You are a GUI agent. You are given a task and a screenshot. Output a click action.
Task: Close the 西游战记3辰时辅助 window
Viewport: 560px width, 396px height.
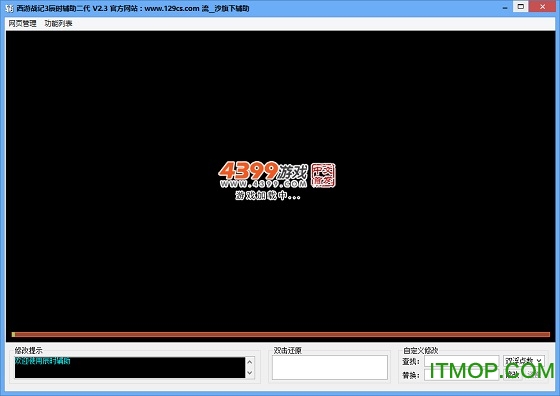542,6
